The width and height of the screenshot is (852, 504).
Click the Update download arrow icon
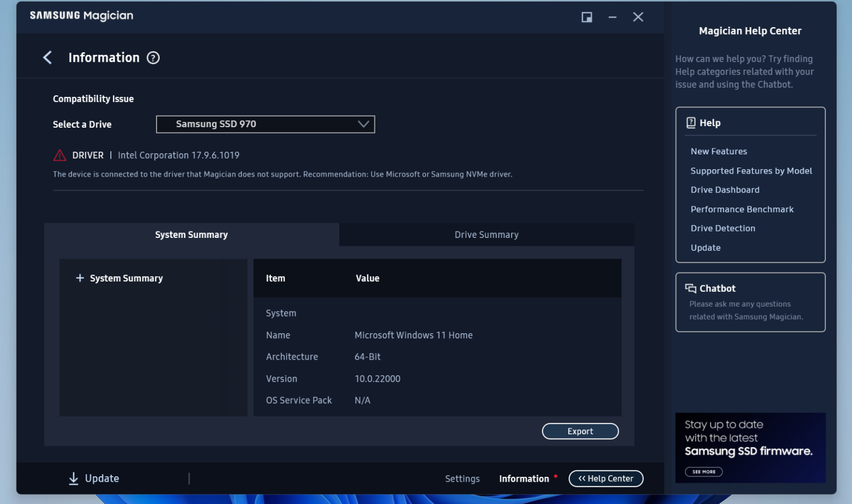[73, 478]
